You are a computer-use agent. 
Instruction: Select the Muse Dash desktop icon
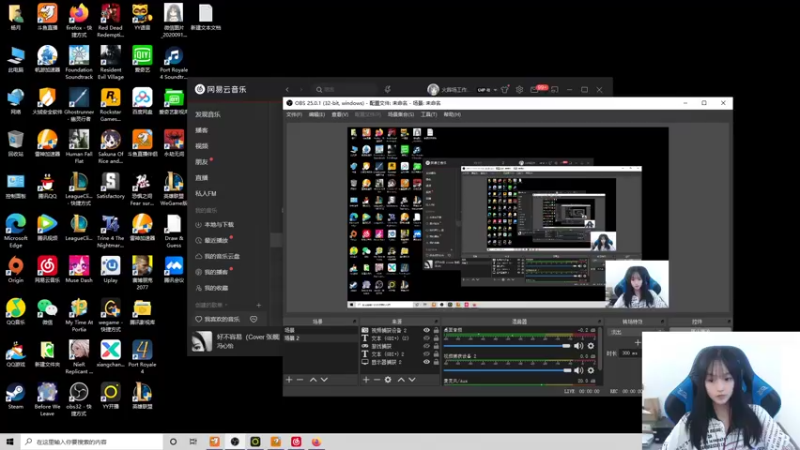click(79, 270)
